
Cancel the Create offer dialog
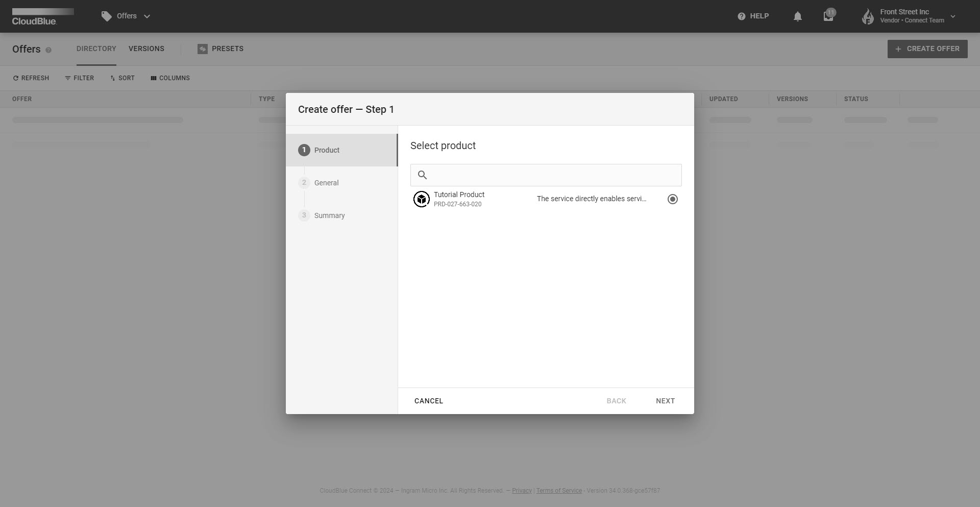429,401
